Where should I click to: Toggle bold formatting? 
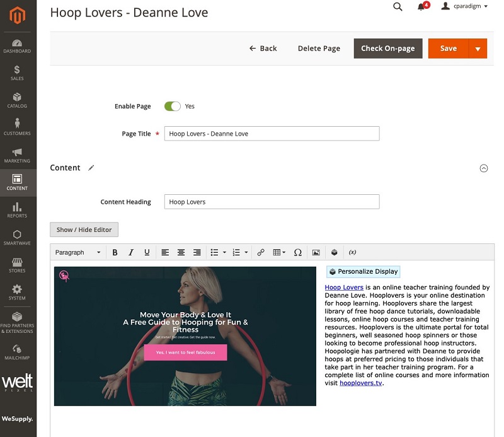point(115,252)
